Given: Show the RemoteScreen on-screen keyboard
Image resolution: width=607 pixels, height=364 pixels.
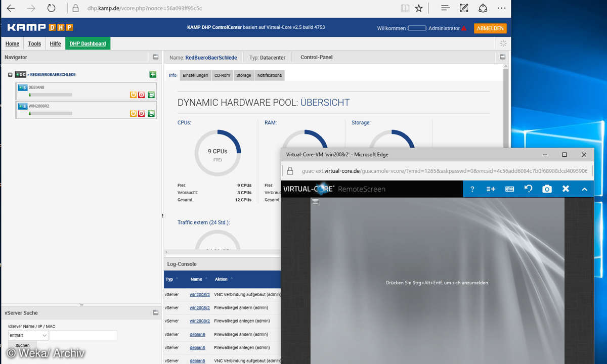Looking at the screenshot, I should point(509,189).
